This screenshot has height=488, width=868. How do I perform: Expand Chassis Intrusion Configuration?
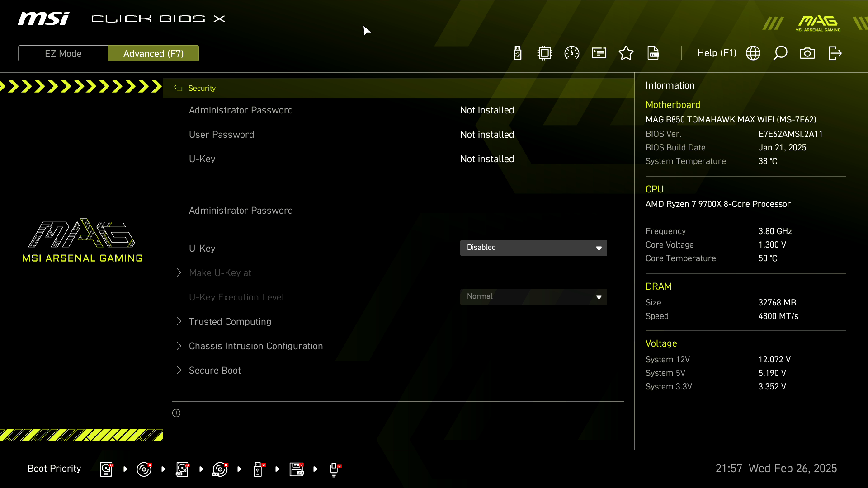pos(255,346)
